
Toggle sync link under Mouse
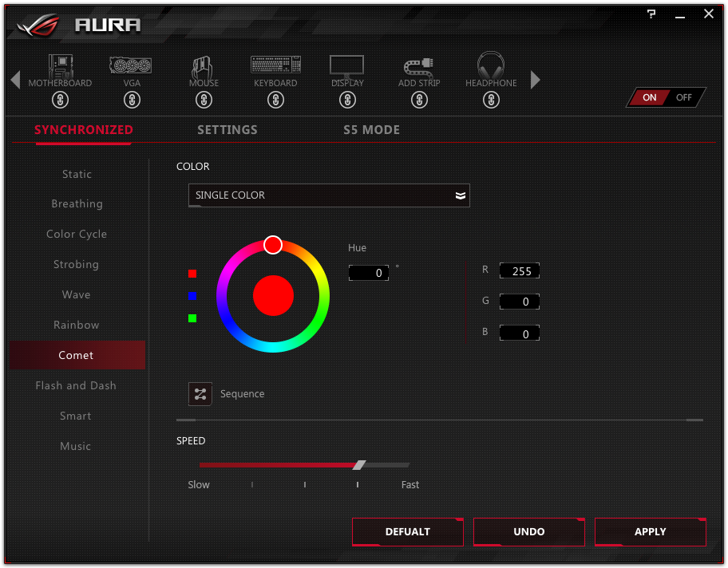point(204,100)
